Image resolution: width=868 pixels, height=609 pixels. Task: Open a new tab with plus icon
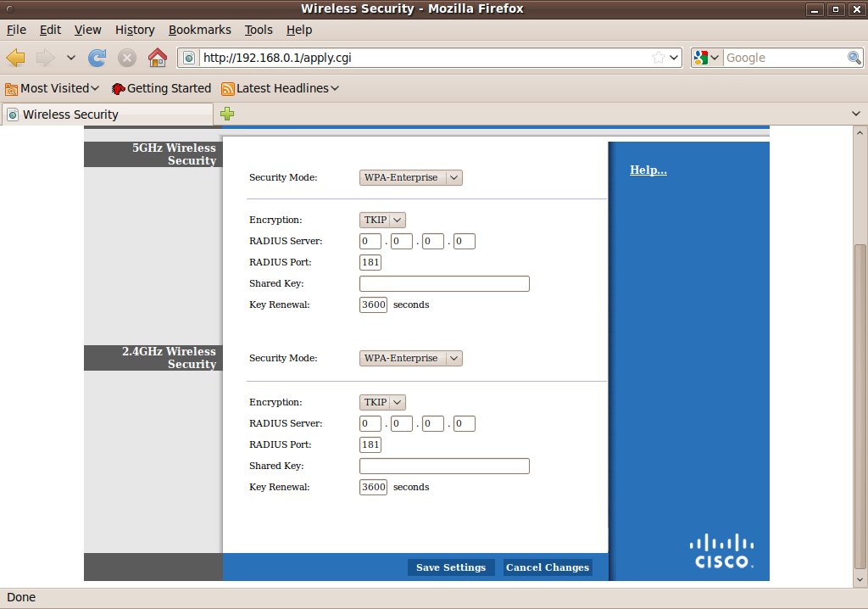227,114
